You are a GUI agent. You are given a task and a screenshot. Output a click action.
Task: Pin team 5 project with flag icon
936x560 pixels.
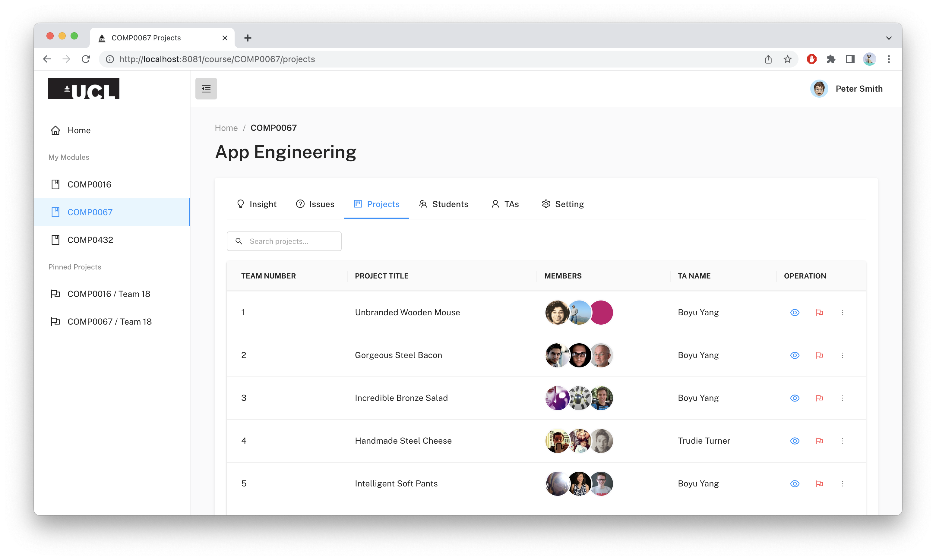[819, 483]
